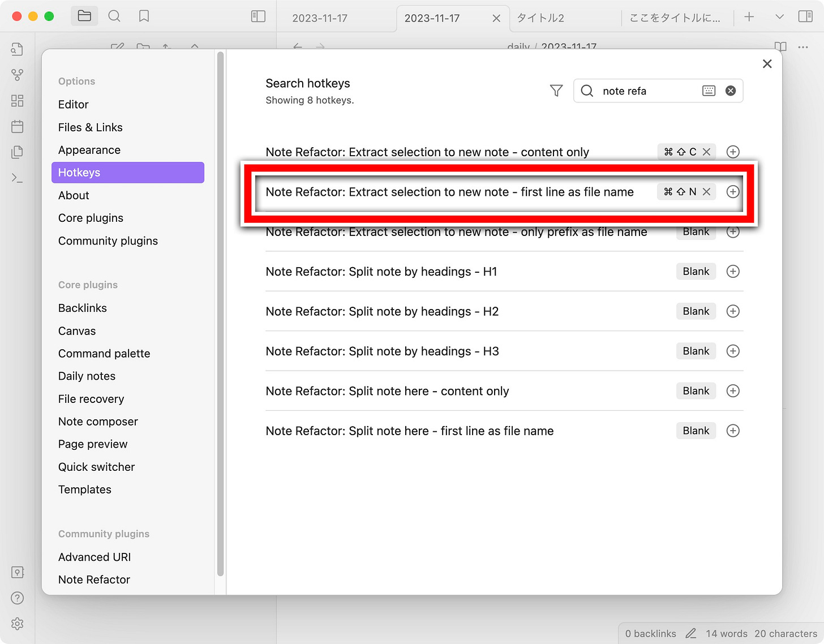Viewport: 824px width, 644px height.
Task: Open Appearance settings section
Action: pos(128,150)
